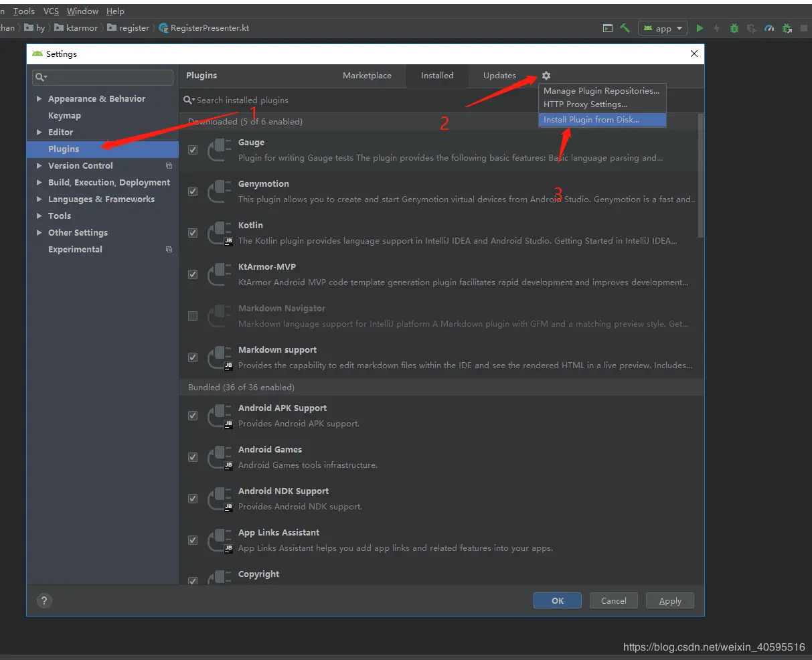Click the settings search input field
The height and width of the screenshot is (660, 812).
tap(102, 77)
